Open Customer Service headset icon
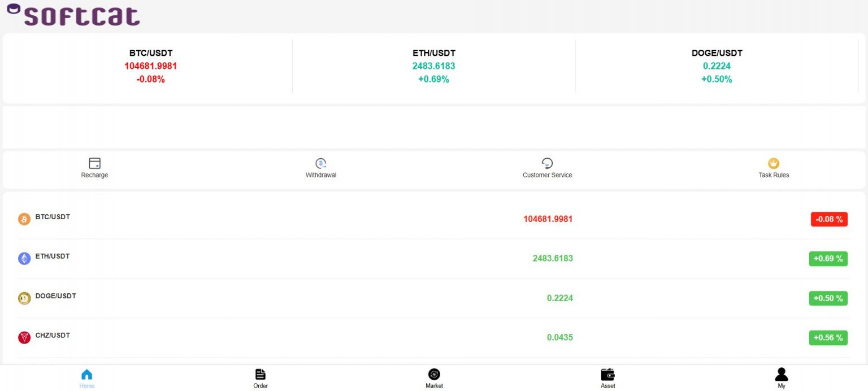868x391 pixels. 547,163
